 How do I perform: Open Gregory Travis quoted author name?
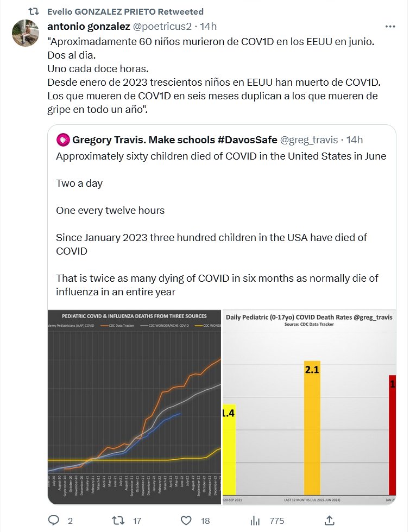pyautogui.click(x=174, y=140)
